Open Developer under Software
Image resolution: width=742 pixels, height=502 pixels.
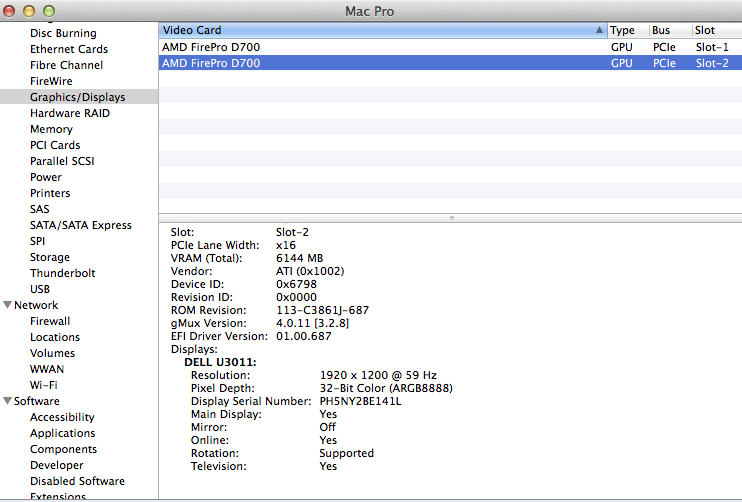[x=56, y=465]
